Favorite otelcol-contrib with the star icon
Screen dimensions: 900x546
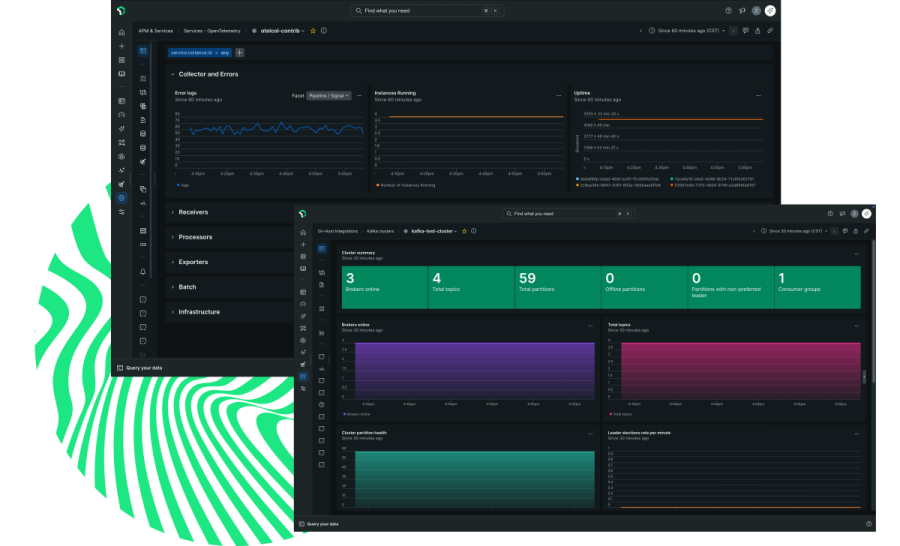313,31
